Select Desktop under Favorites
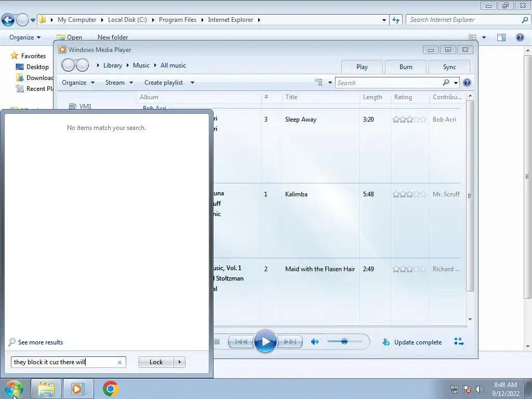The width and height of the screenshot is (532, 399). [x=33, y=67]
